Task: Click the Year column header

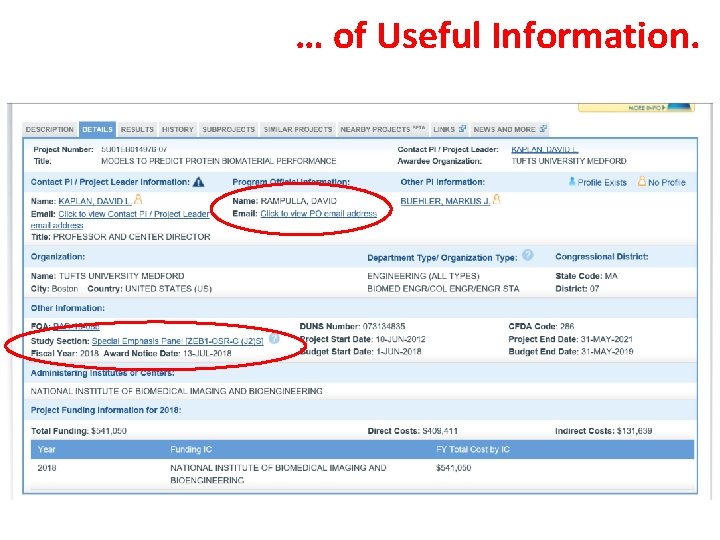Action: pyautogui.click(x=46, y=450)
